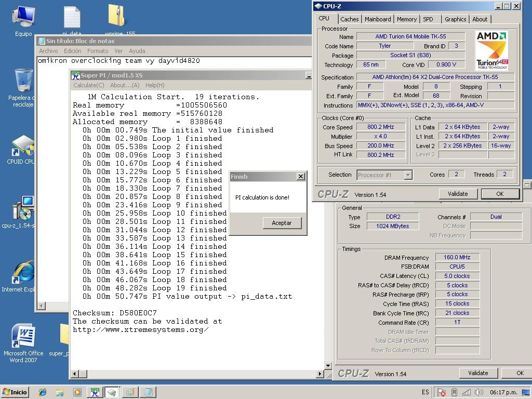This screenshot has width=532, height=399.
Task: Click Aceptar in the Finish dialog
Action: click(x=282, y=223)
